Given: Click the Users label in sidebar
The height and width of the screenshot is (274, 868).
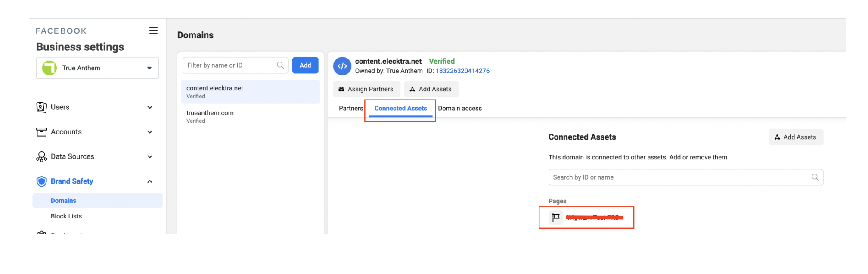Looking at the screenshot, I should coord(60,107).
